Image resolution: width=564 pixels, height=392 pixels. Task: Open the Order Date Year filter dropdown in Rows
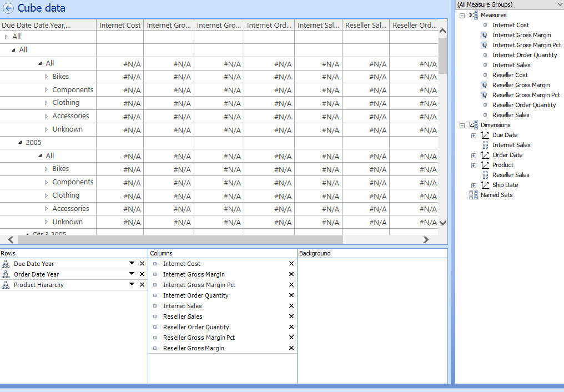click(x=132, y=274)
